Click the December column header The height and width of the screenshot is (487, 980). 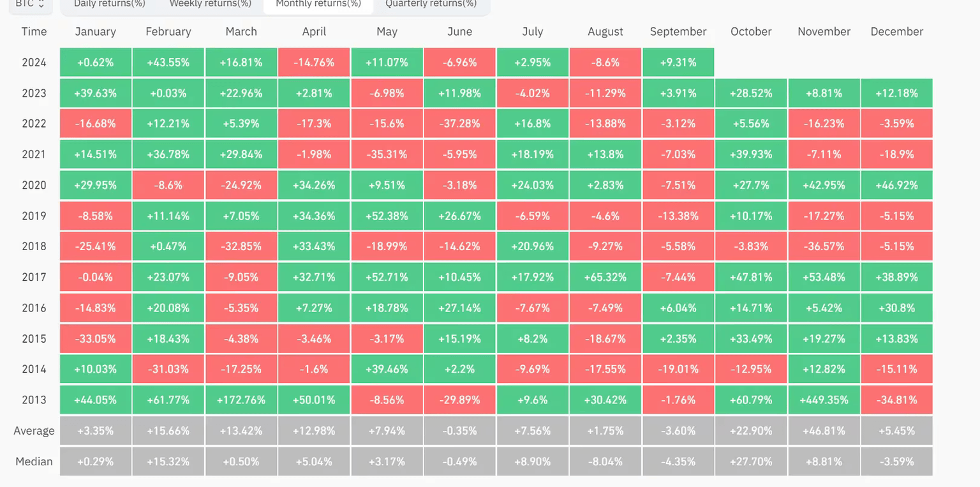(x=896, y=31)
